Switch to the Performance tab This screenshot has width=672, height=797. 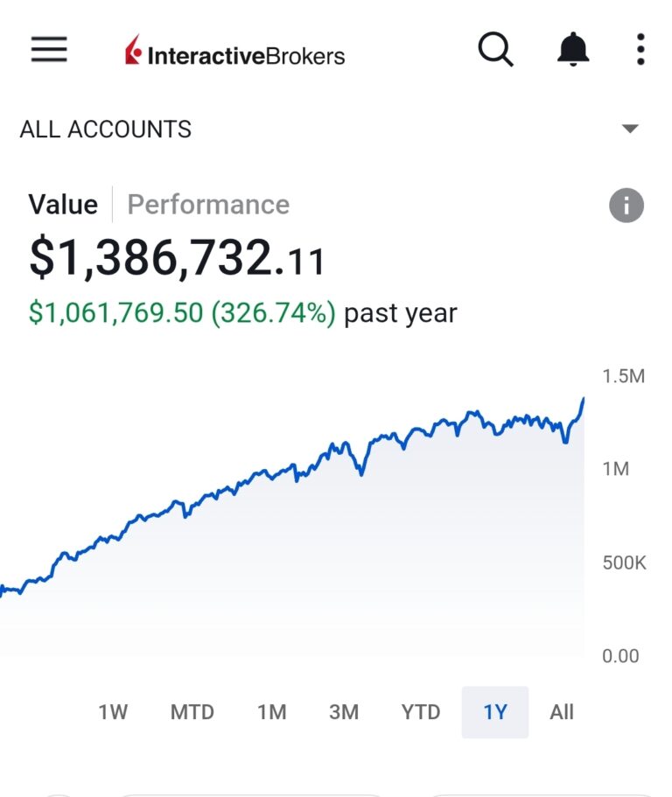coord(208,205)
